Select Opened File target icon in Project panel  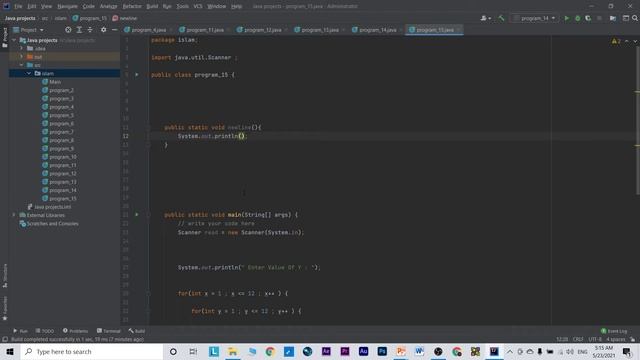tap(68, 30)
